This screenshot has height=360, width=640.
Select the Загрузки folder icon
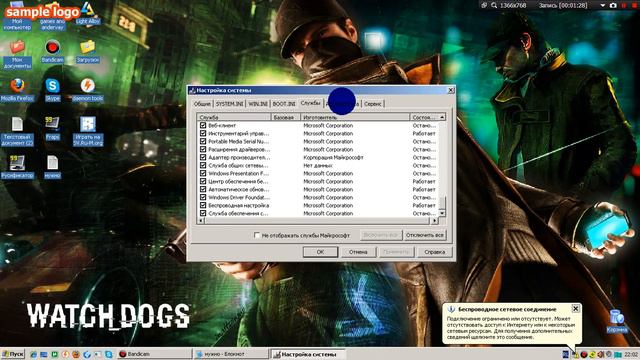coord(87,51)
